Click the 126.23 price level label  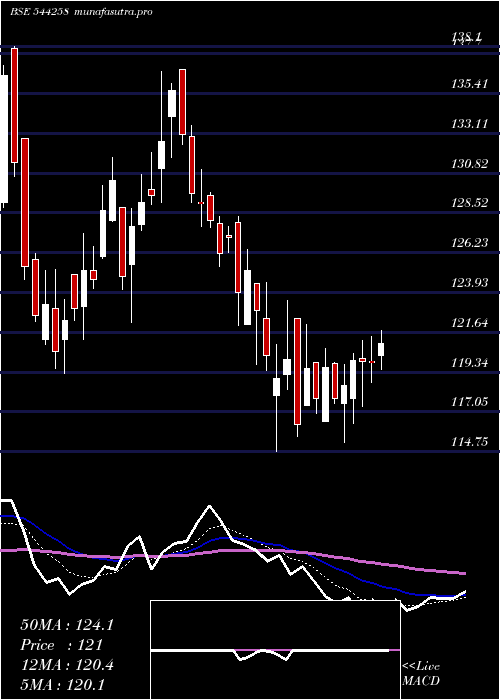[470, 242]
